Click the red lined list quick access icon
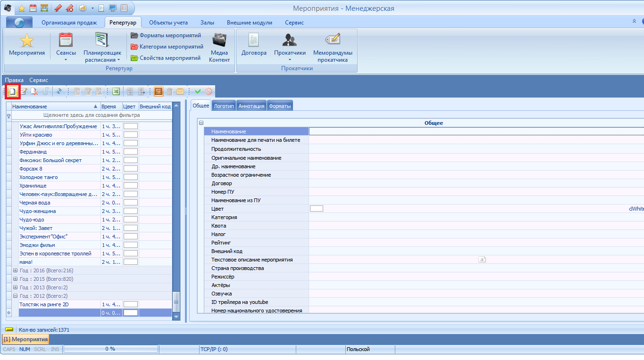 (124, 8)
